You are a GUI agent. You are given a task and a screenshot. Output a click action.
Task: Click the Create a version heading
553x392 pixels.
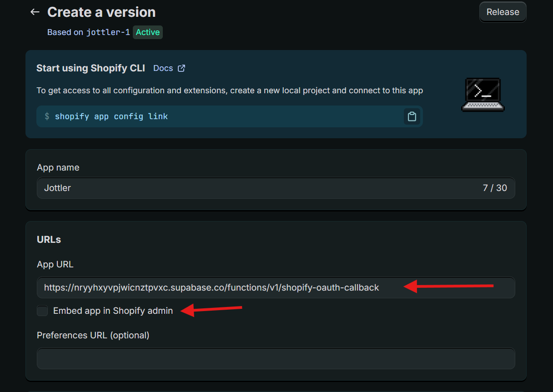[101, 12]
